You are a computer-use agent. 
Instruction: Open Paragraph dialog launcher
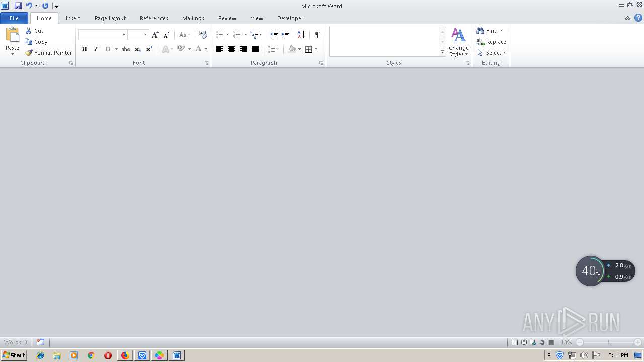(x=321, y=63)
